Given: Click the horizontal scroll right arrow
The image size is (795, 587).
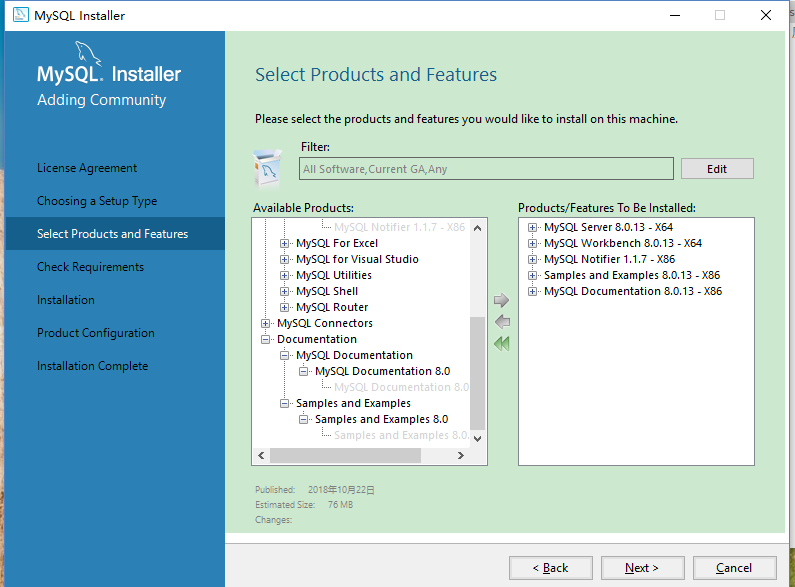Looking at the screenshot, I should tap(460, 455).
